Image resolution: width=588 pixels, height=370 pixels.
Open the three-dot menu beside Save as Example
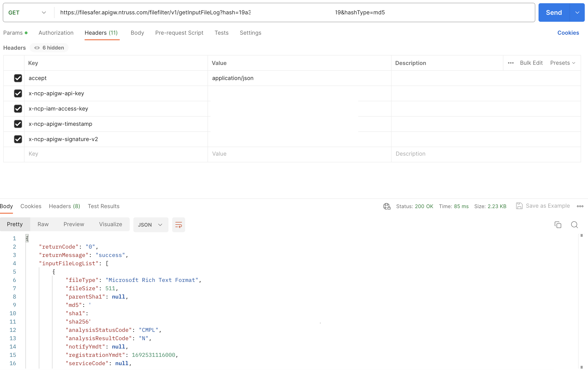click(x=580, y=206)
